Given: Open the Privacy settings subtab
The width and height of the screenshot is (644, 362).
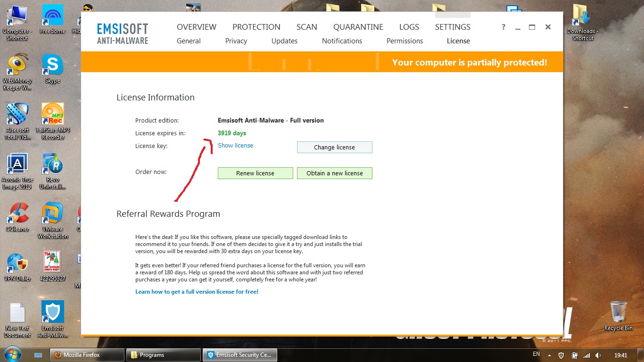Looking at the screenshot, I should pos(236,41).
